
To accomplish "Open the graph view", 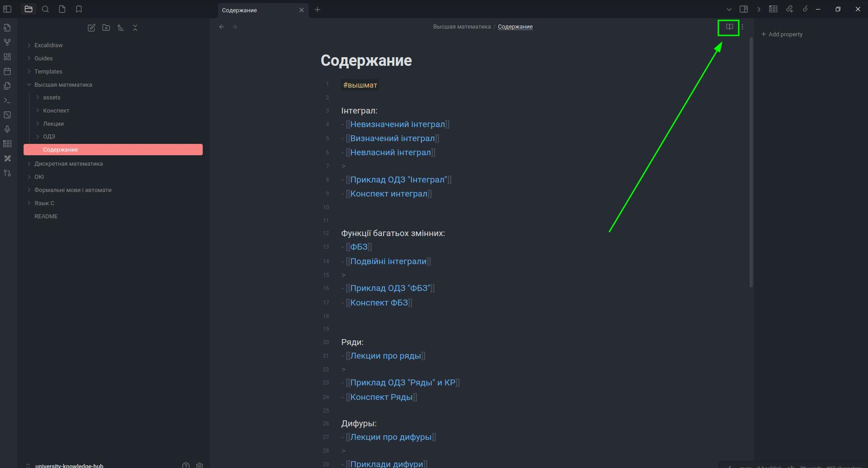I will [x=7, y=42].
